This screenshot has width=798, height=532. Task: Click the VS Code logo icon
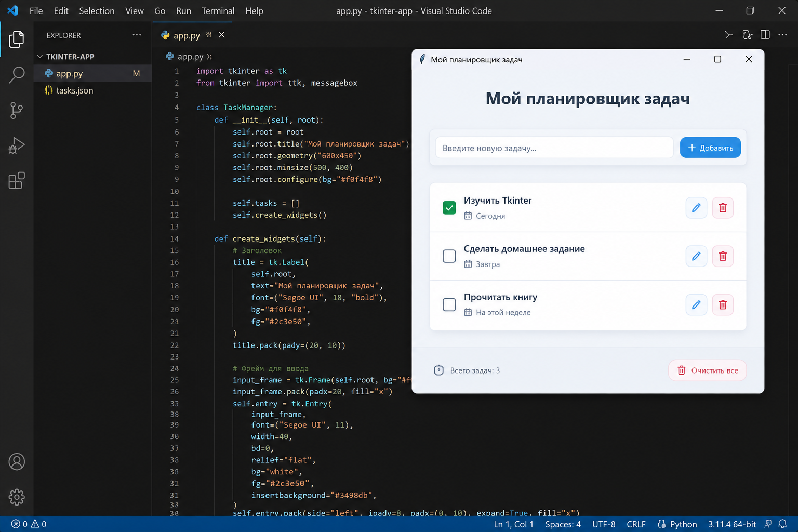coord(12,10)
